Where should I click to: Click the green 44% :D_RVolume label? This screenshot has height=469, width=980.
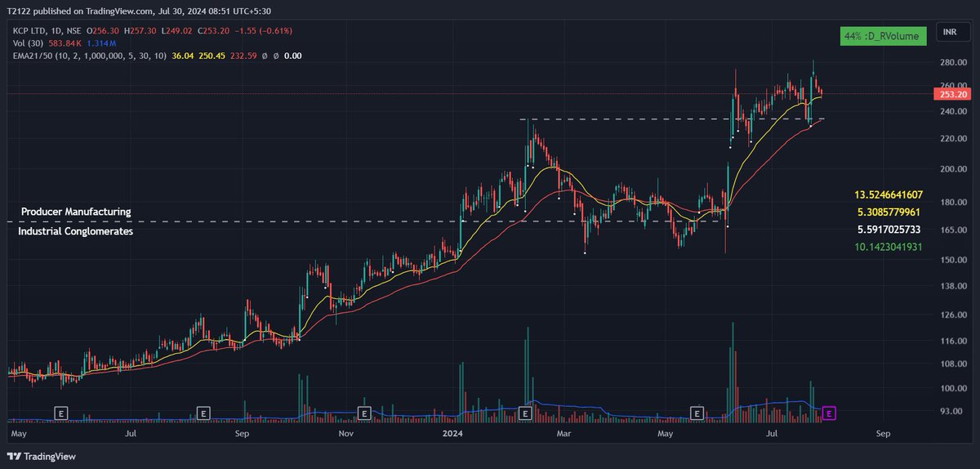click(x=882, y=36)
